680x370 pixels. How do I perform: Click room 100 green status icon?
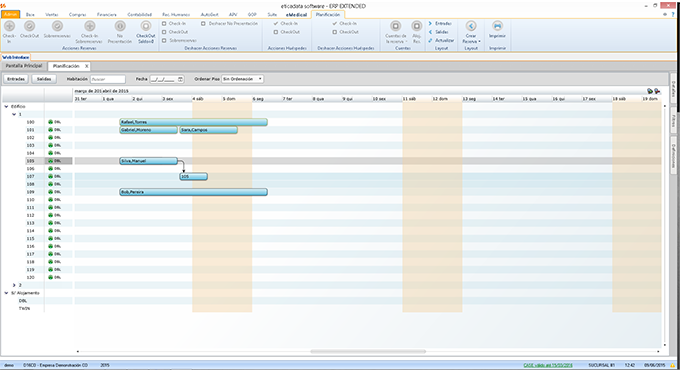tap(50, 122)
